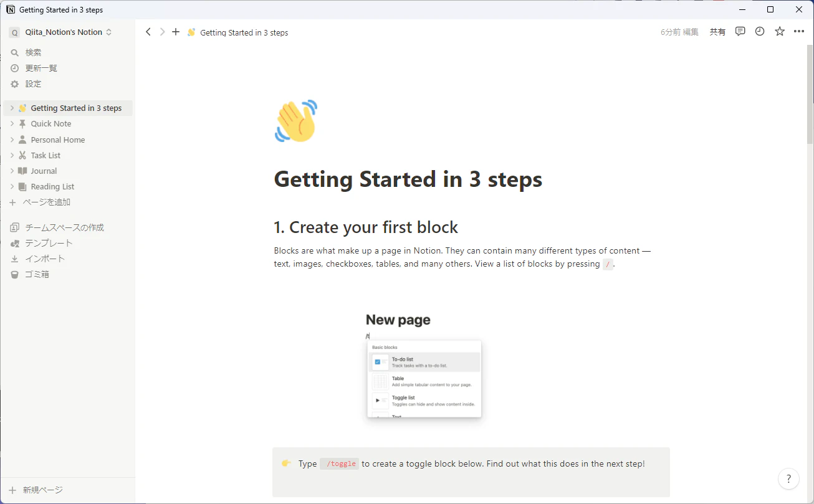This screenshot has width=814, height=504.
Task: Click the /toggle code text in callout
Action: tap(340, 464)
